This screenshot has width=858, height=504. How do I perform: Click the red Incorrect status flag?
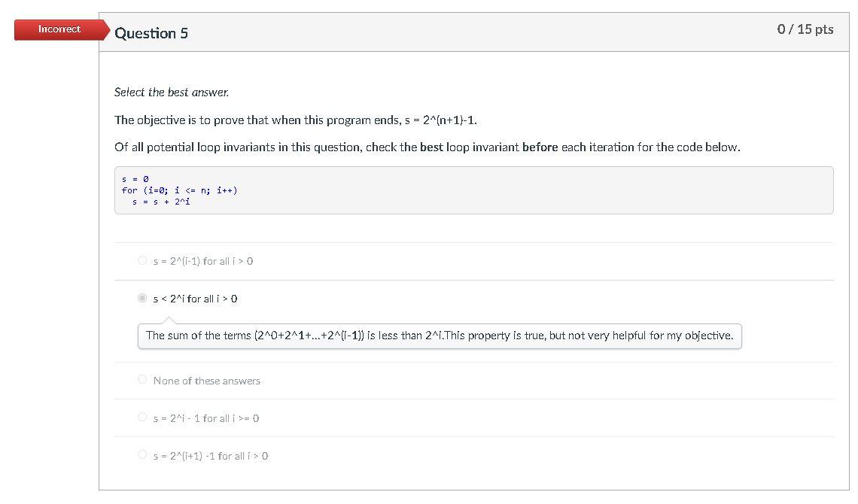coord(60,29)
